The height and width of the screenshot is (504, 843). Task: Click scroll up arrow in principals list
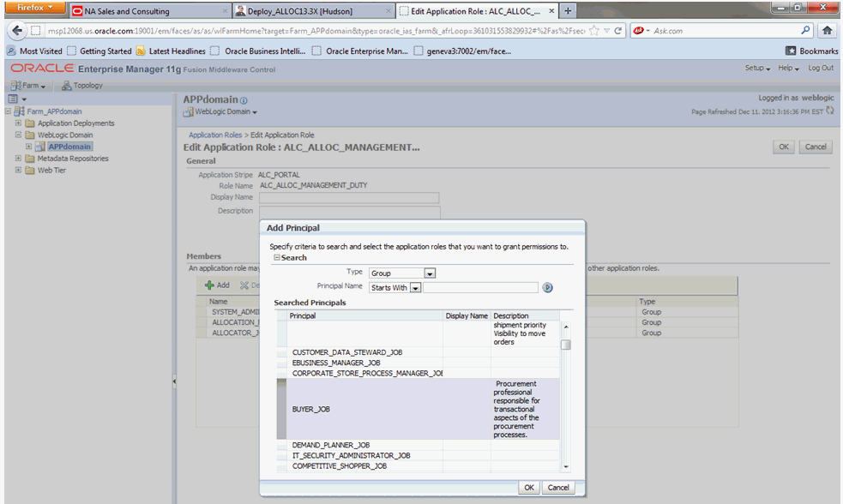tap(566, 327)
